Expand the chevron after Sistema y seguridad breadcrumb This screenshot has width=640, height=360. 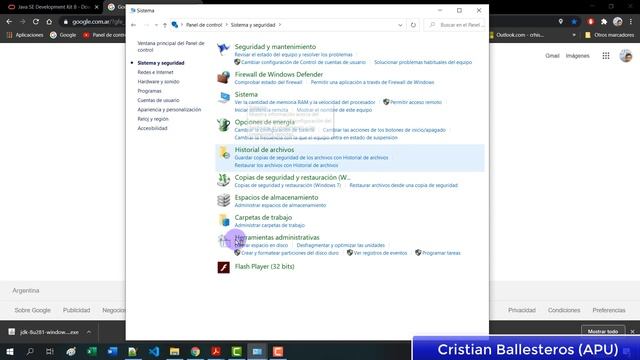coord(280,25)
